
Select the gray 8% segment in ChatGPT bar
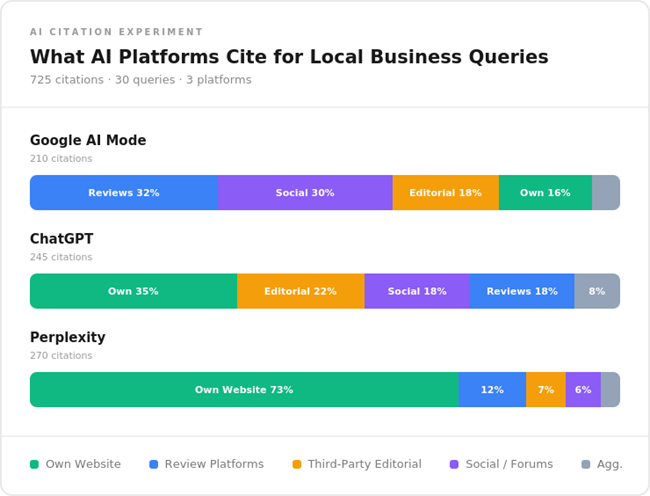[x=597, y=291]
